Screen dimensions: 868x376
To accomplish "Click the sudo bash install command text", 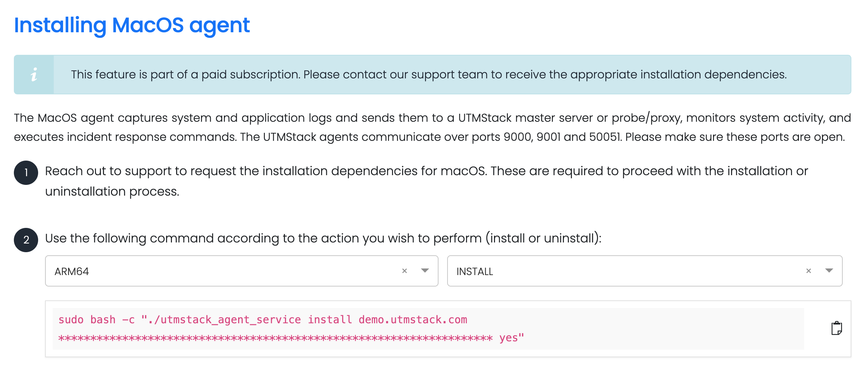I will 291,328.
